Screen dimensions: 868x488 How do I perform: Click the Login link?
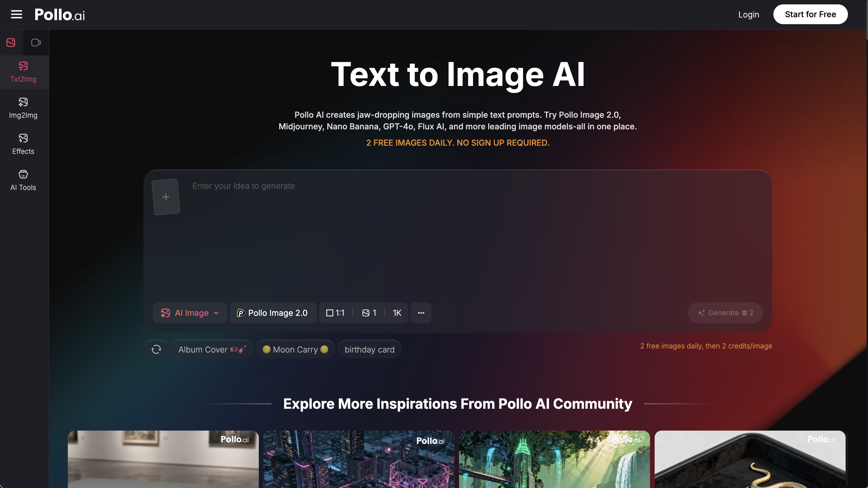748,14
